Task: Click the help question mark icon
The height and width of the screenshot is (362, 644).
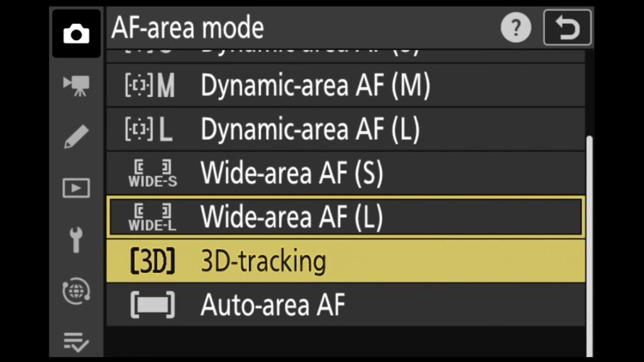Action: 516,29
